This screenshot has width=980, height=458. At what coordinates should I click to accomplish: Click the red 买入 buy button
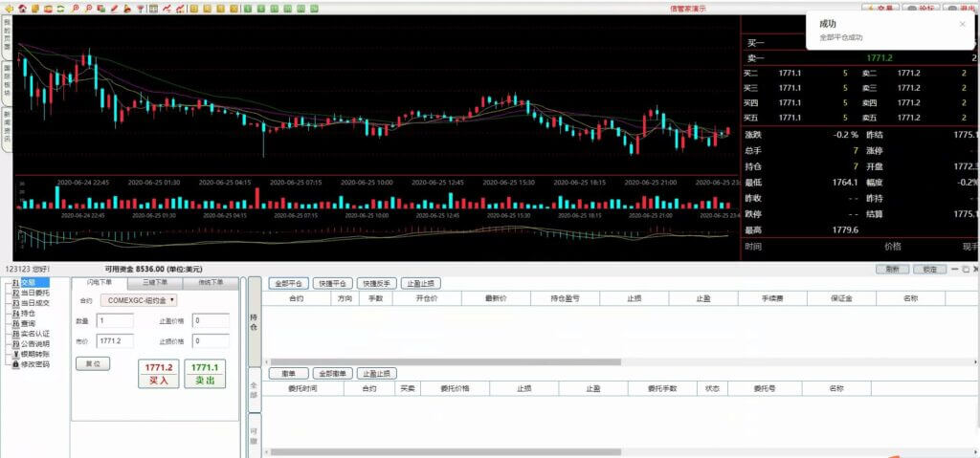[158, 374]
